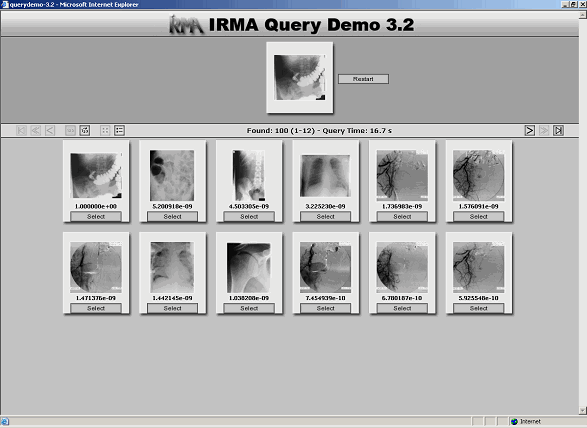Click the vertical scrollbar down arrow
Screen dimensions: 587x428
pos(583,410)
